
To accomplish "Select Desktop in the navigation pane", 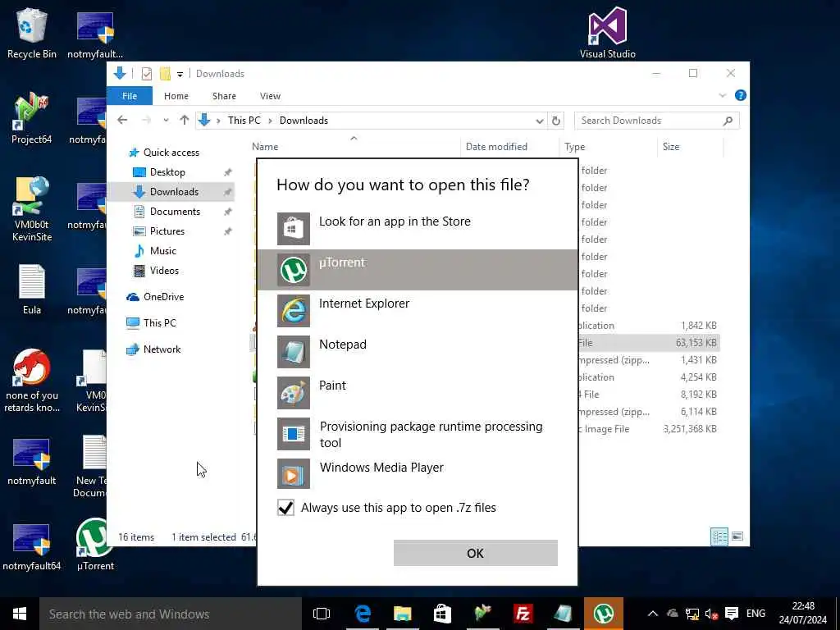I will pyautogui.click(x=167, y=172).
